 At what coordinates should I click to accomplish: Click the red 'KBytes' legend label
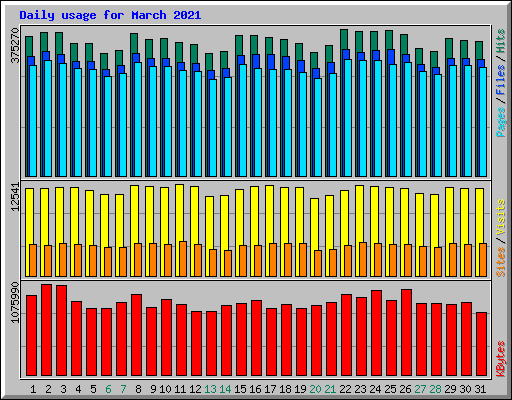[x=501, y=359]
